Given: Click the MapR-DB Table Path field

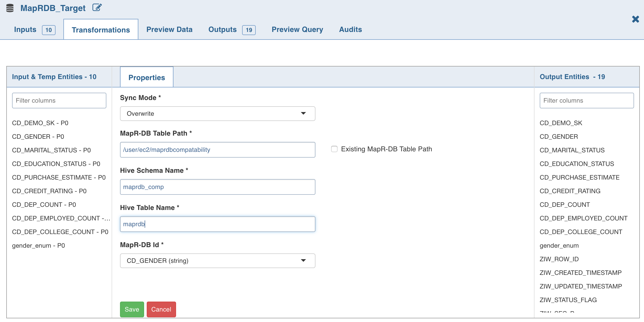Looking at the screenshot, I should 217,150.
